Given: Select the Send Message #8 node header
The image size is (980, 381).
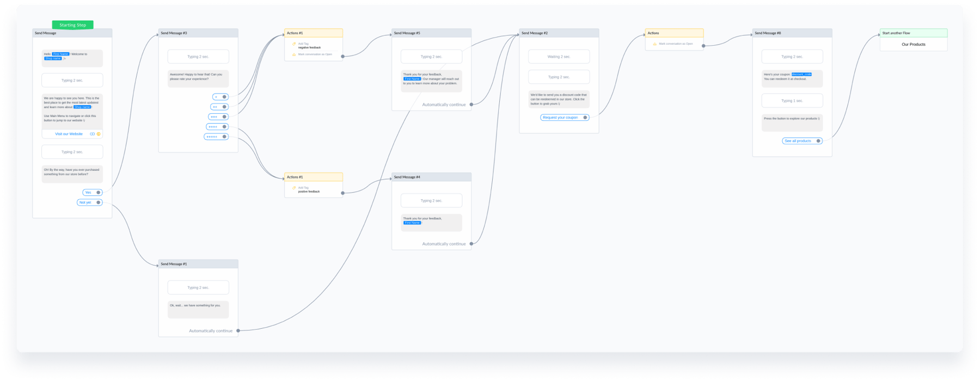Looking at the screenshot, I should (792, 33).
